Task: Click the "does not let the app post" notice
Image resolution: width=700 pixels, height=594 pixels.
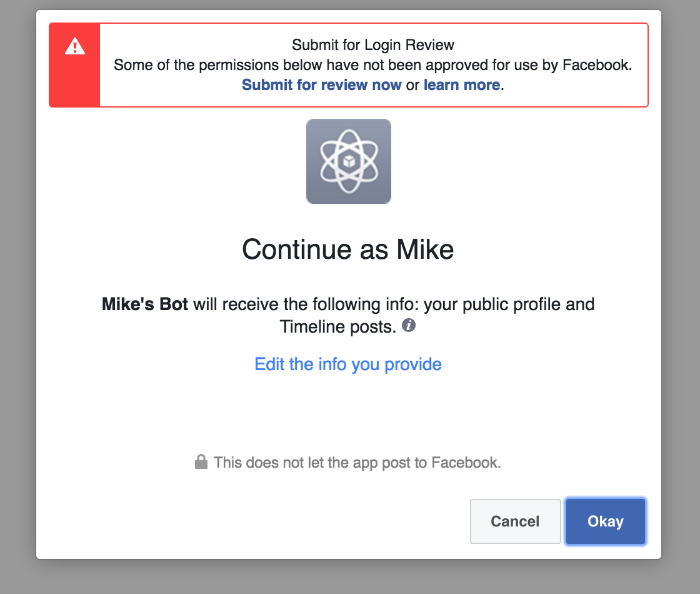Action: [357, 463]
